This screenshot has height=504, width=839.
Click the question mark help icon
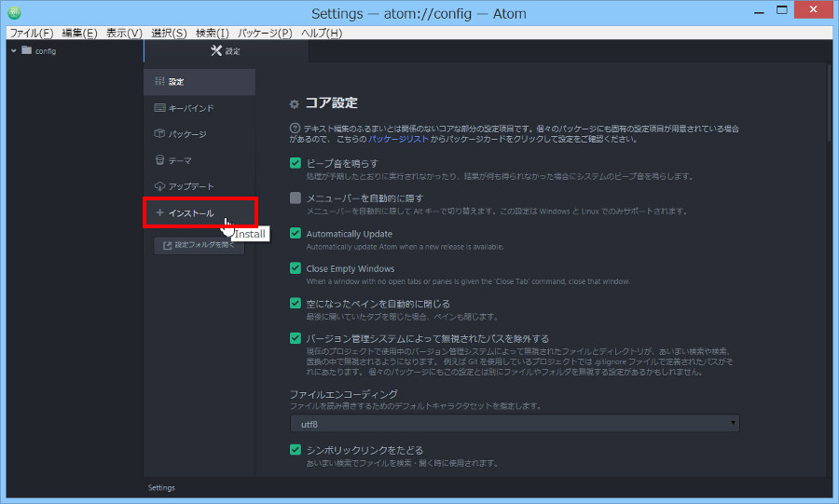pyautogui.click(x=295, y=129)
